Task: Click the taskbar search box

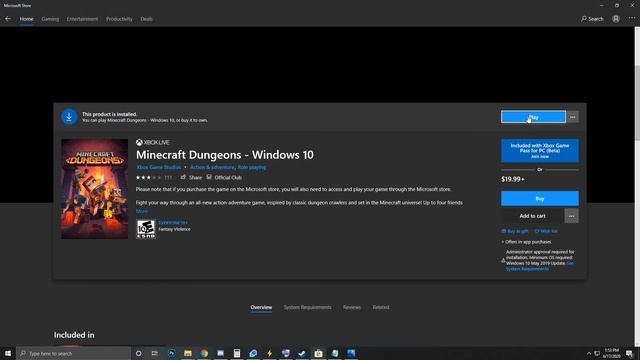Action: 73,353
